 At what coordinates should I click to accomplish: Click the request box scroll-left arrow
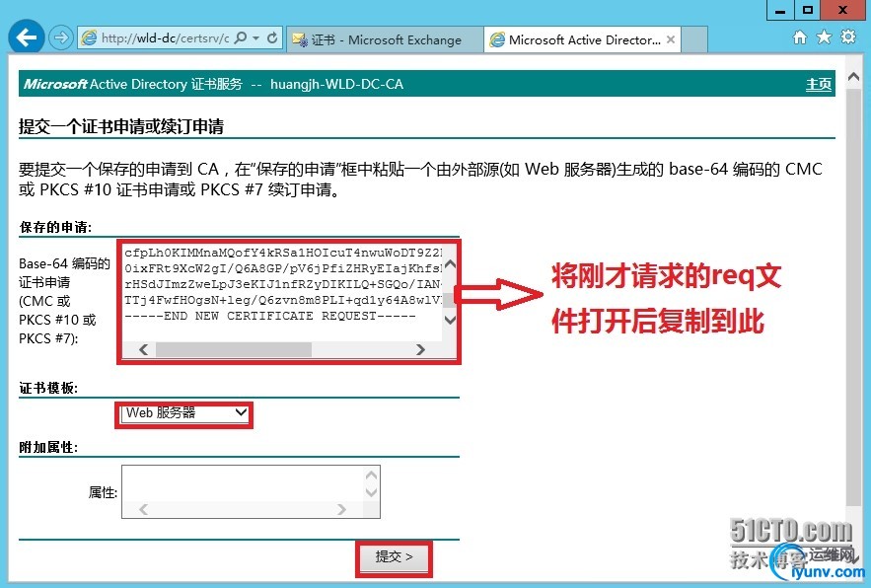click(x=144, y=349)
